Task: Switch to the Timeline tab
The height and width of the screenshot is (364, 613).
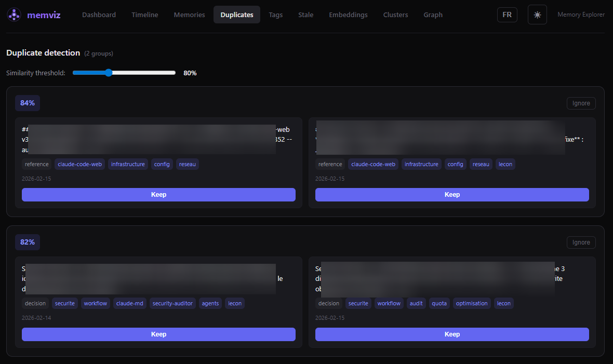Action: (x=144, y=15)
